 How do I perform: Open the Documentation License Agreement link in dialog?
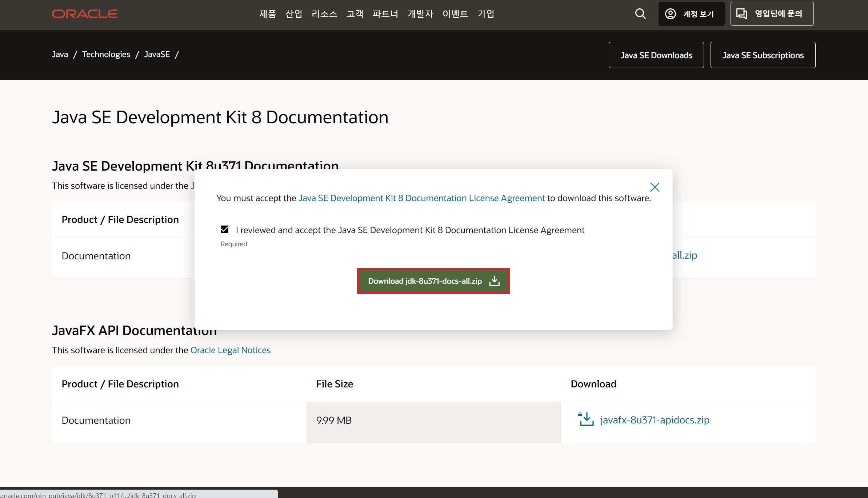421,198
